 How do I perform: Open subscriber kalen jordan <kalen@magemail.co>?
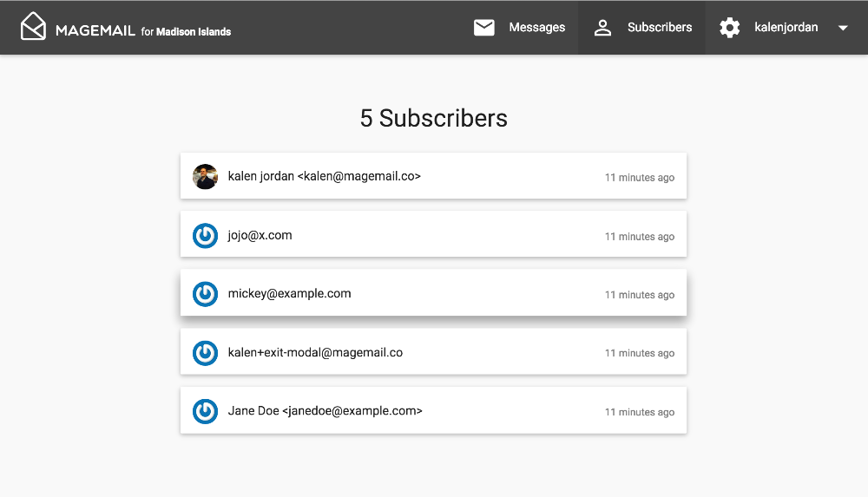(x=324, y=176)
